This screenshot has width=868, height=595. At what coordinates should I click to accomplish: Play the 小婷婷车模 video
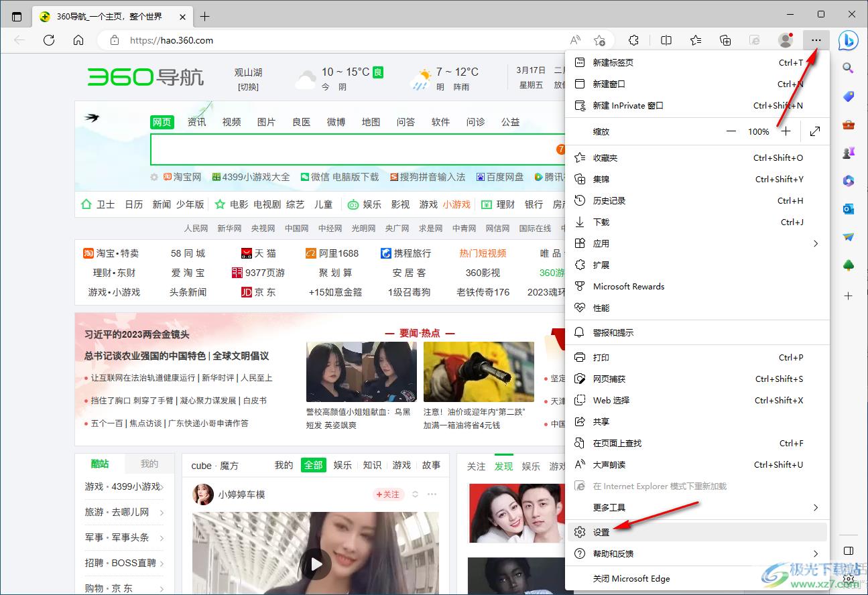click(x=315, y=563)
